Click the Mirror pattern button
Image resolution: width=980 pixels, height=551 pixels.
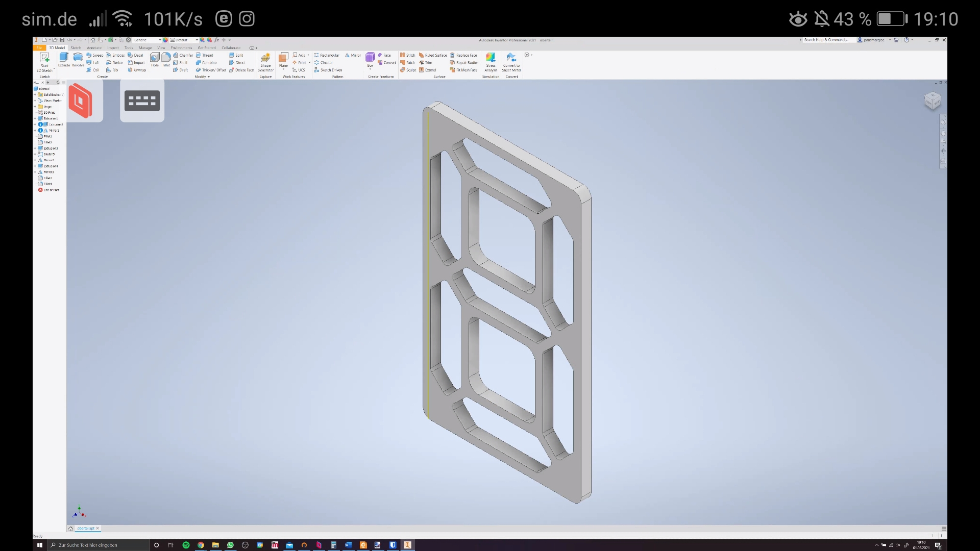353,55
